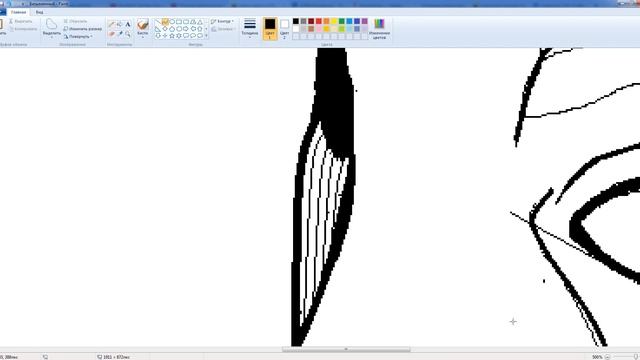
Task: Pick the yellow palette color
Action: click(334, 21)
